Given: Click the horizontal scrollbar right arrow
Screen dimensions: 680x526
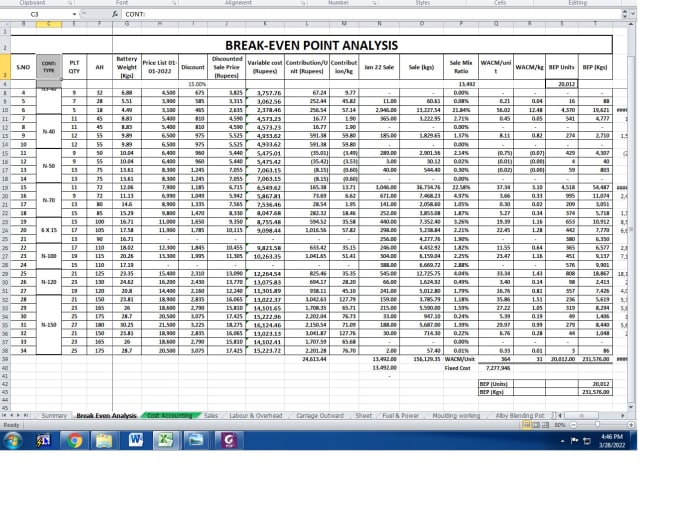Looking at the screenshot, I should point(623,415).
